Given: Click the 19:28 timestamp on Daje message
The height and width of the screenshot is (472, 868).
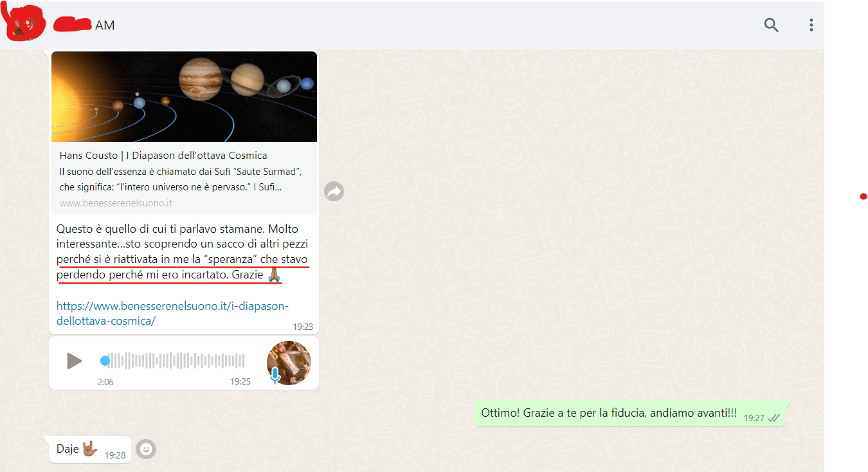Looking at the screenshot, I should coord(115,455).
